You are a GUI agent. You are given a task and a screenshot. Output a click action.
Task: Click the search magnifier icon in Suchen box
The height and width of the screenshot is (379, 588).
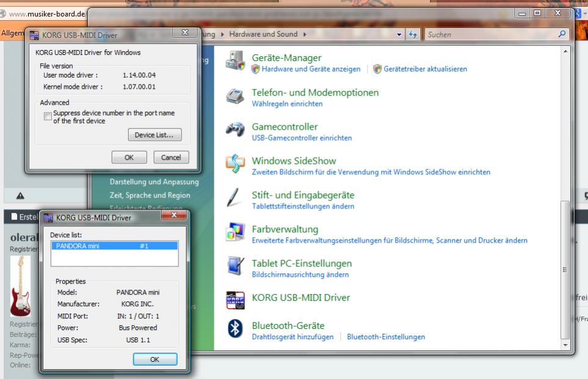click(562, 34)
